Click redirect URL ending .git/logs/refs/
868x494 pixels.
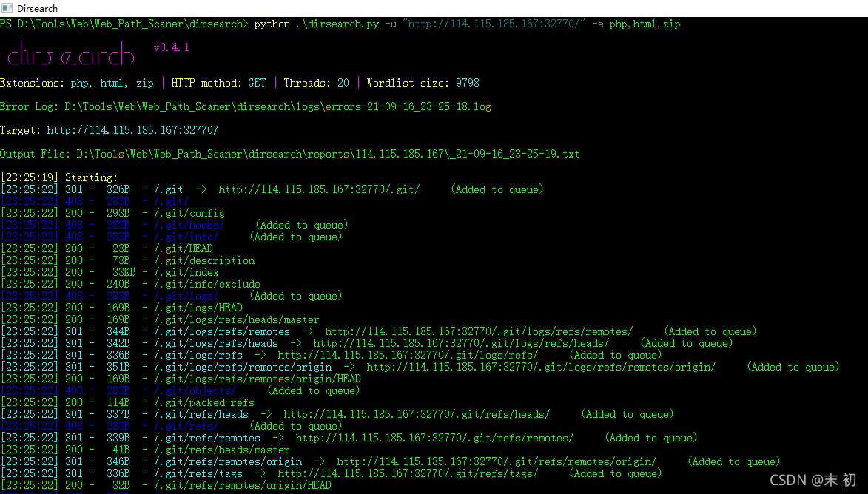click(x=408, y=355)
